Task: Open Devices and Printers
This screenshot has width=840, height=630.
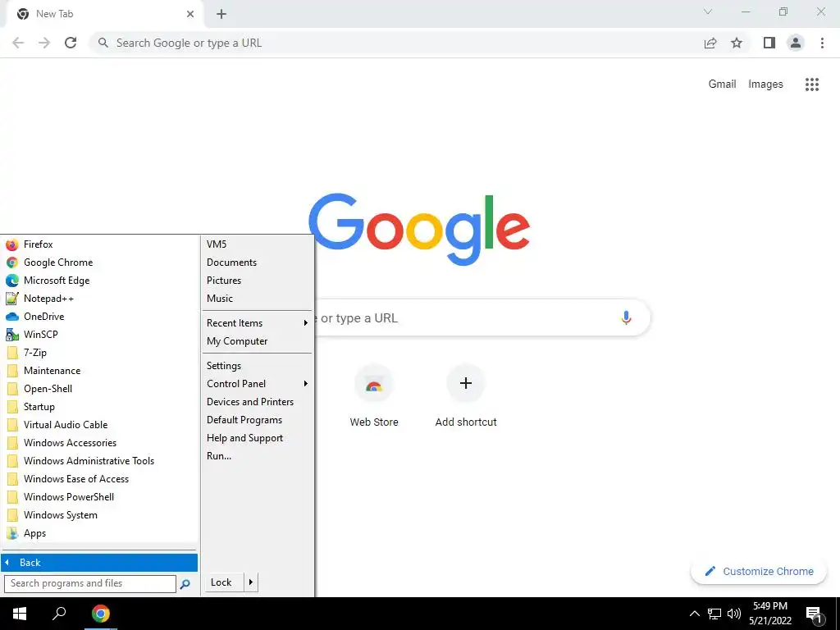Action: click(x=257, y=402)
